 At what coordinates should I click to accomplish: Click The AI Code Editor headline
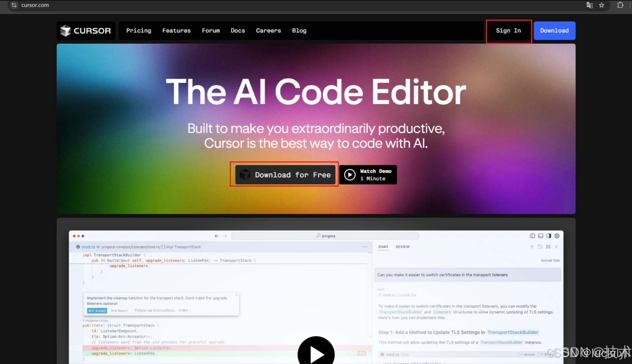point(316,92)
